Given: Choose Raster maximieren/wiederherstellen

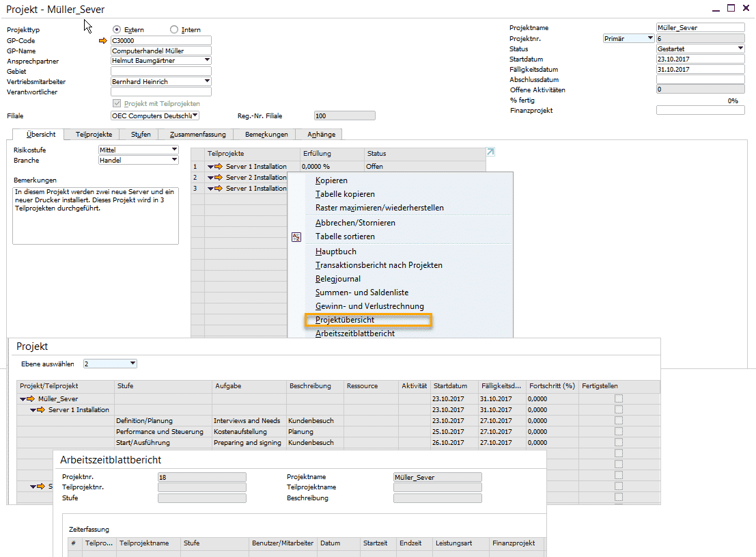Looking at the screenshot, I should 380,208.
